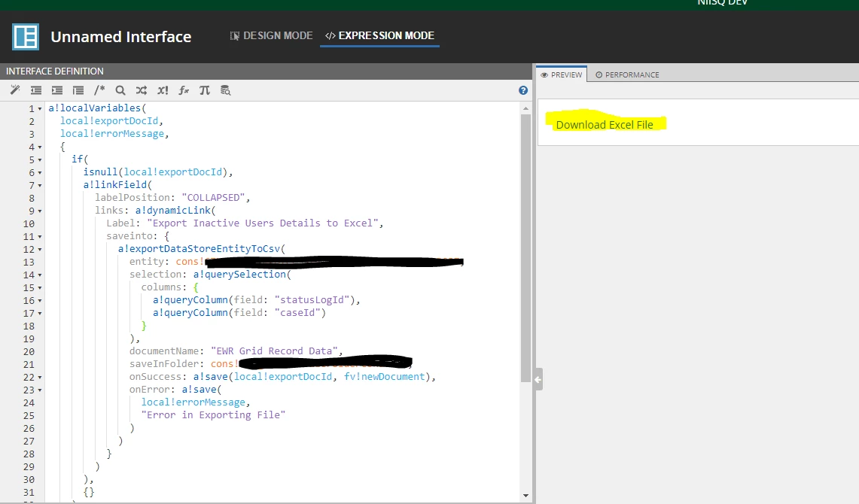This screenshot has height=504, width=859.
Task: Collapse the code fold at line 5
Action: [40, 159]
